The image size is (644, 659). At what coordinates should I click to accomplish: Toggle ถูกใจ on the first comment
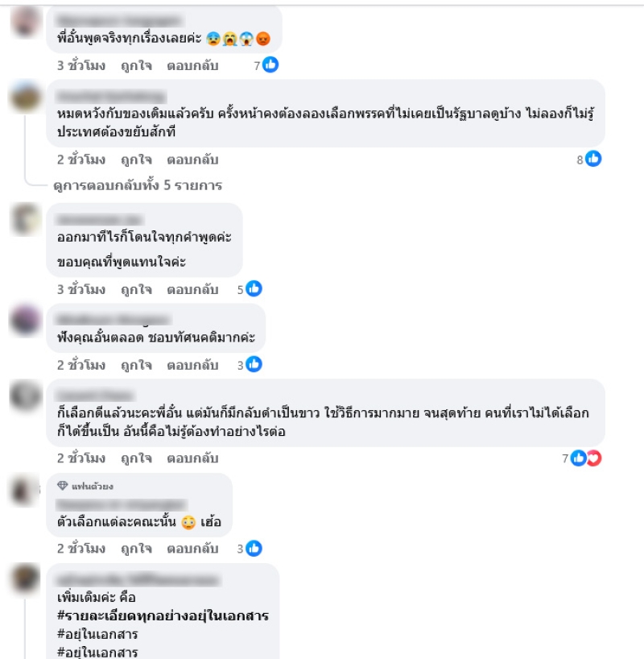click(x=137, y=65)
